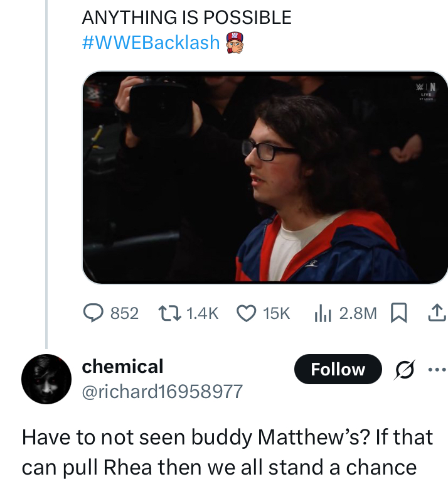Image resolution: width=448 pixels, height=479 pixels.
Task: Click the 852 reply count
Action: tap(124, 313)
